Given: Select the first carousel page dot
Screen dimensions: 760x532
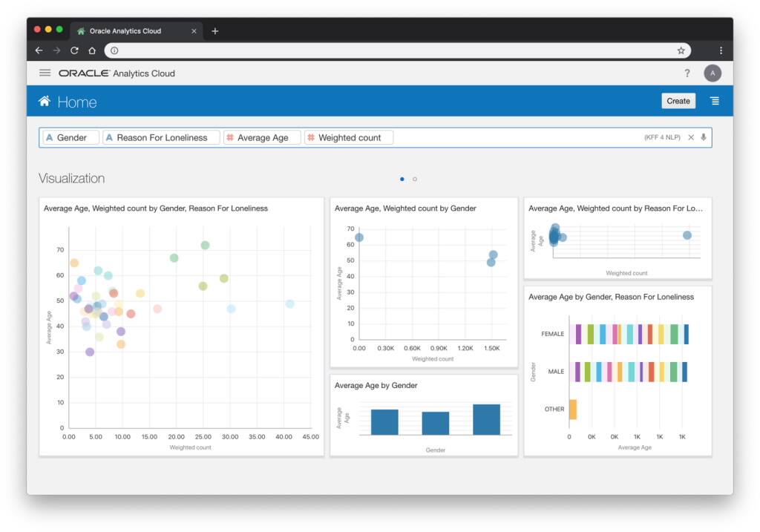Looking at the screenshot, I should pyautogui.click(x=402, y=179).
